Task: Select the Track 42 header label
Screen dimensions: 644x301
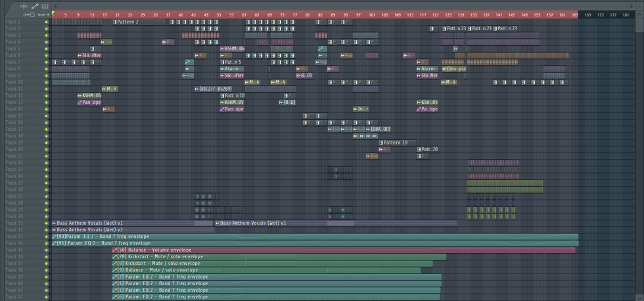Action: pos(14,297)
